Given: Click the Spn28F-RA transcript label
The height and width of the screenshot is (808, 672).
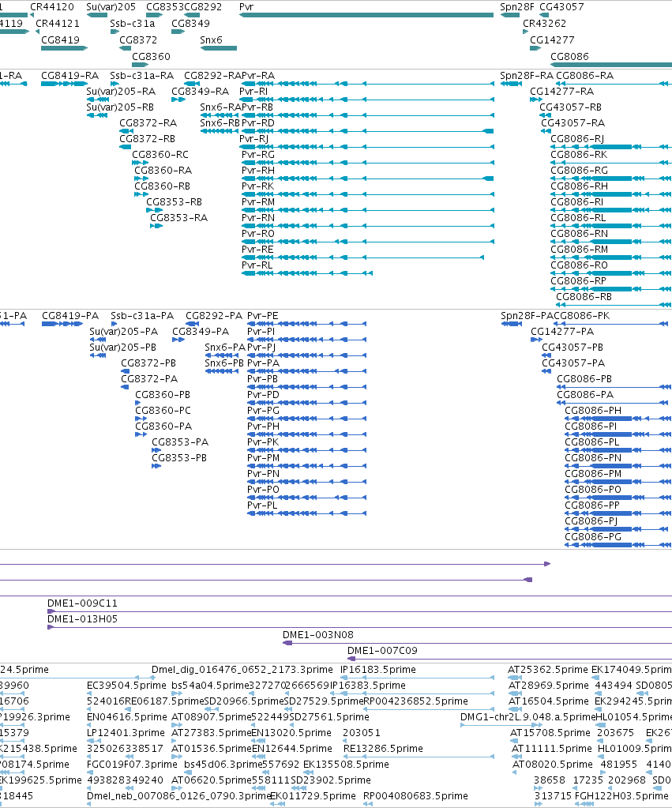Looking at the screenshot, I should [x=527, y=75].
